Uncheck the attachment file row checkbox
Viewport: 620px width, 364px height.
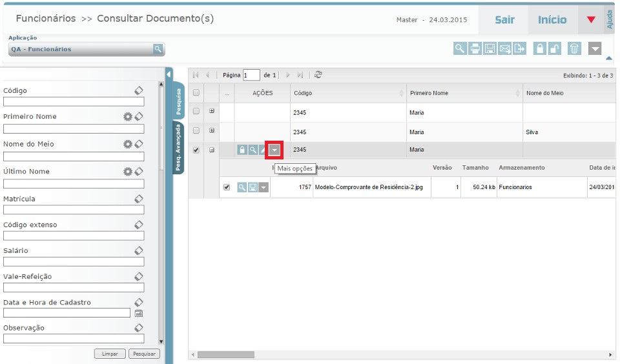(227, 187)
